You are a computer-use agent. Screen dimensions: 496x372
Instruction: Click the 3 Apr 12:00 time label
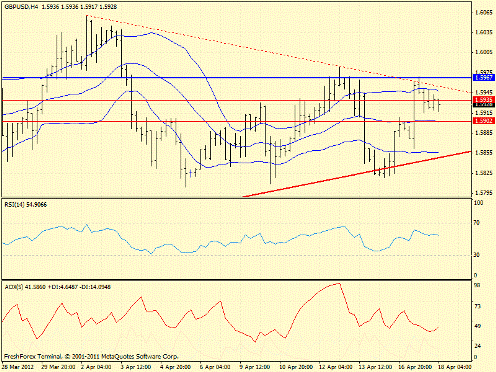click(x=136, y=367)
